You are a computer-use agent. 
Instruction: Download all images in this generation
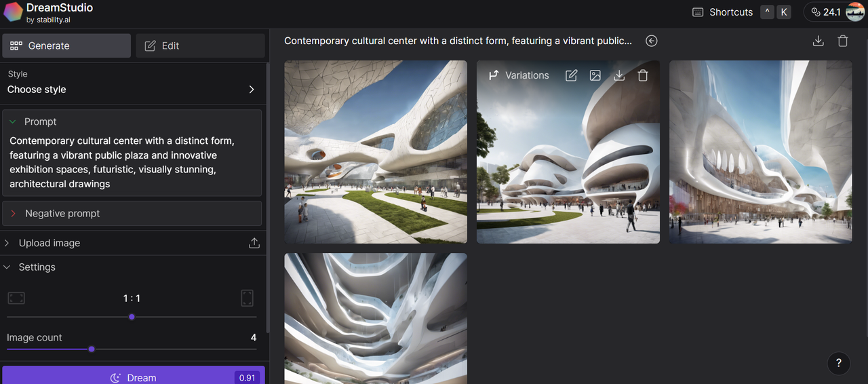click(x=818, y=41)
